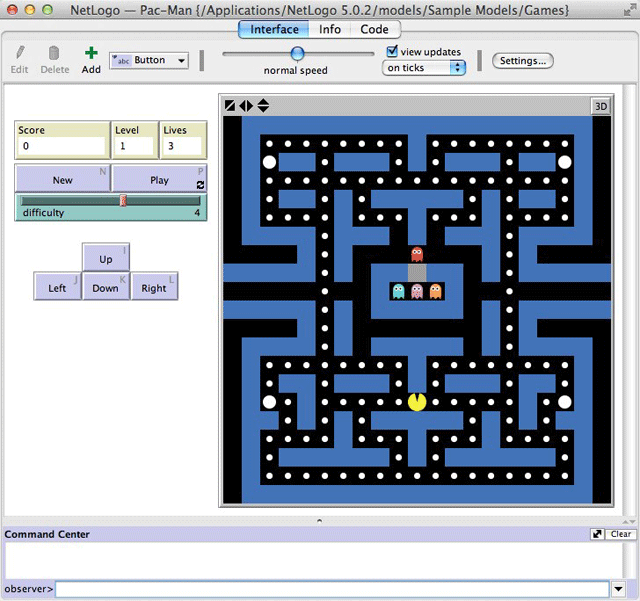Click the difficulty slider handle
Viewport: 640px width, 601px height.
click(123, 200)
